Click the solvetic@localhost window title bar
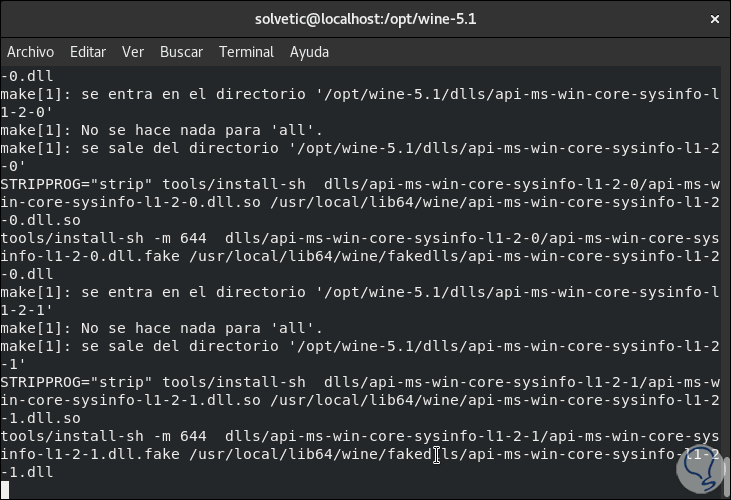The height and width of the screenshot is (500, 731). click(x=365, y=19)
